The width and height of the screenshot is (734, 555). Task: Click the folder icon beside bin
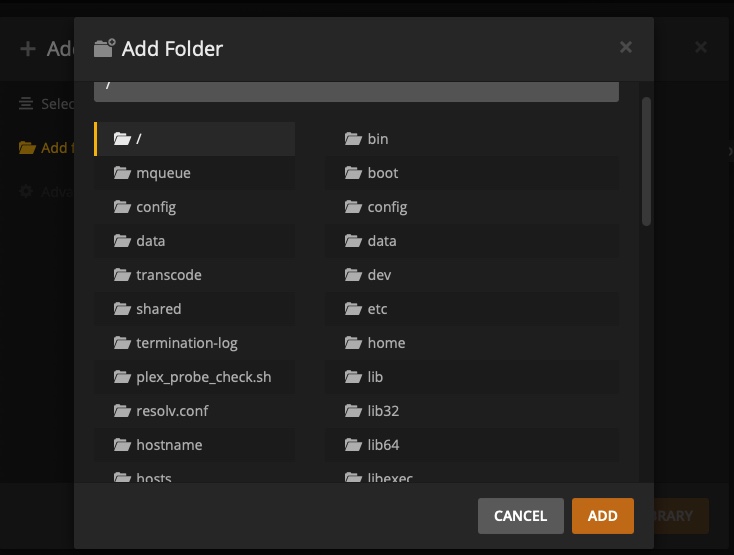pos(353,139)
